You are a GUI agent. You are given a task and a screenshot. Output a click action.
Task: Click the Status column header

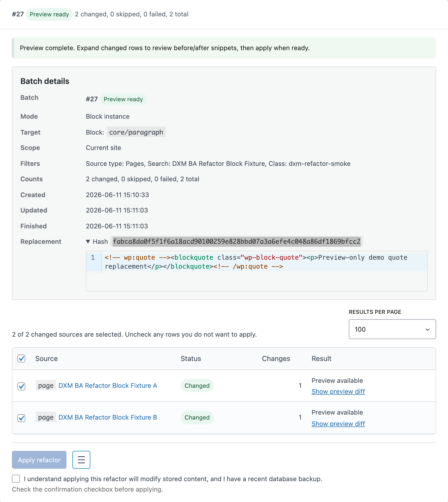[191, 359]
